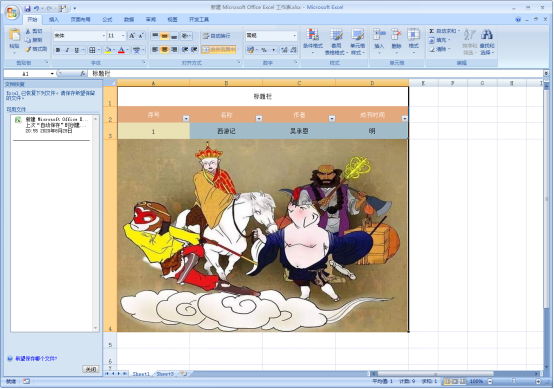Switch to the Developer tab
Viewport: 554px width, 389px height.
pyautogui.click(x=199, y=19)
